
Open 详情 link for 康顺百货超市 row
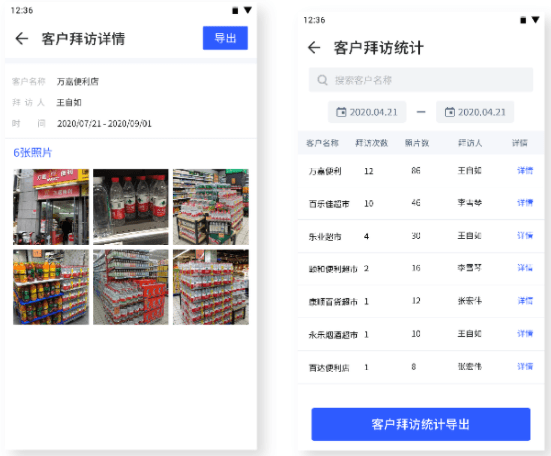tap(525, 301)
